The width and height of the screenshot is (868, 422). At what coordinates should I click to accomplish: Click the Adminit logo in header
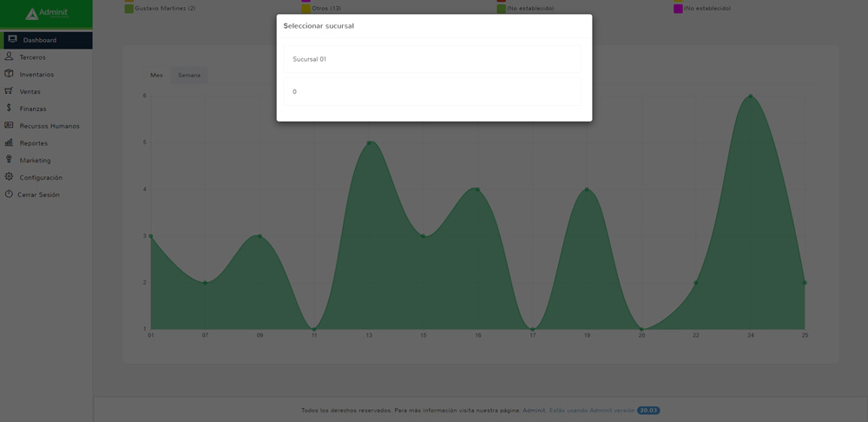click(46, 14)
